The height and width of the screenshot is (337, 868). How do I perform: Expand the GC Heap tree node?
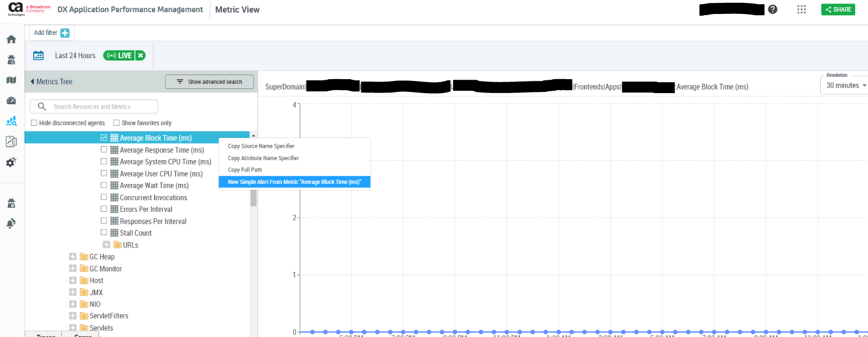[73, 257]
